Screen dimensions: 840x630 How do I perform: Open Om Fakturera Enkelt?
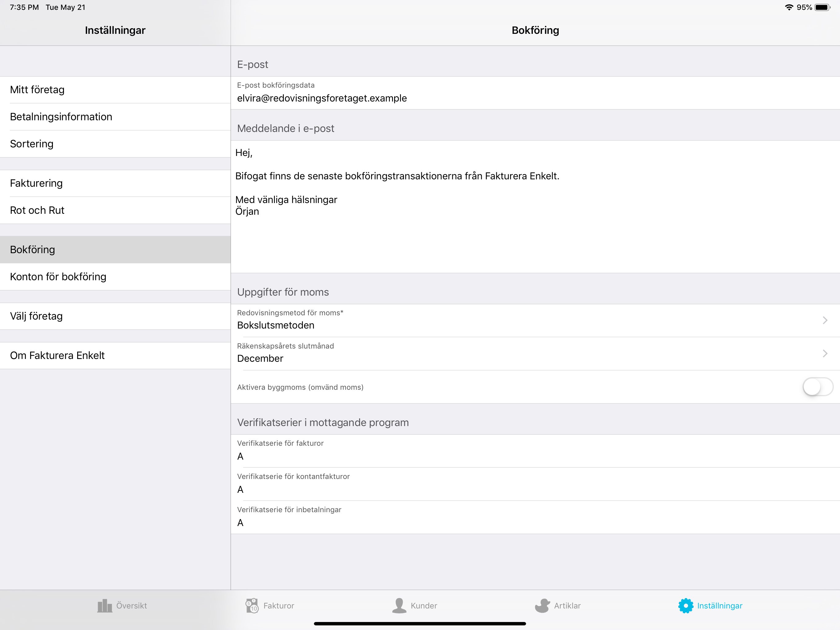[x=115, y=355]
